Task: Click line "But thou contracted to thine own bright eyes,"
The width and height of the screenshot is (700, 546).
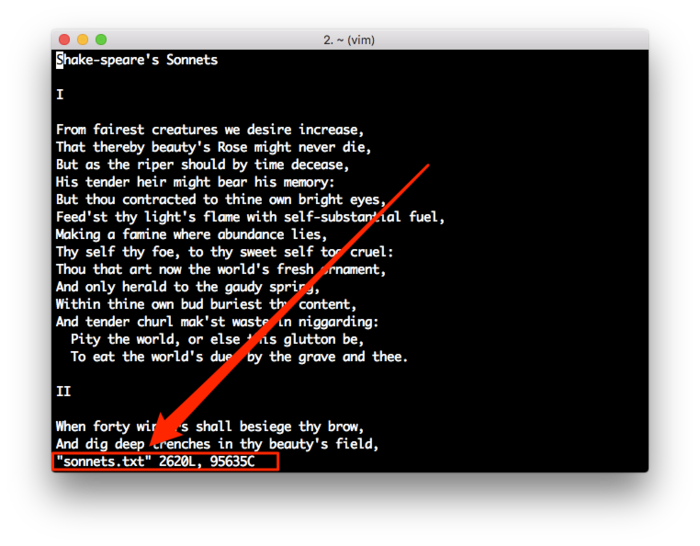Action: pyautogui.click(x=221, y=200)
